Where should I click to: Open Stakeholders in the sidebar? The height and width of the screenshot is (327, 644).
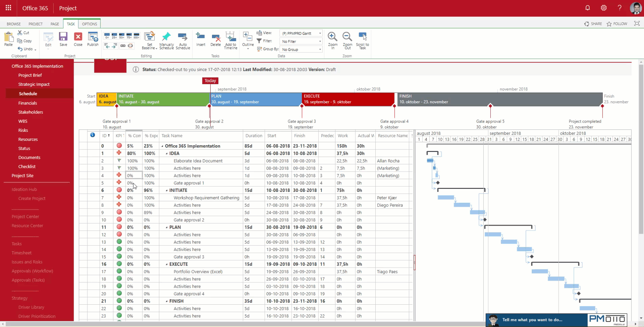pyautogui.click(x=31, y=112)
